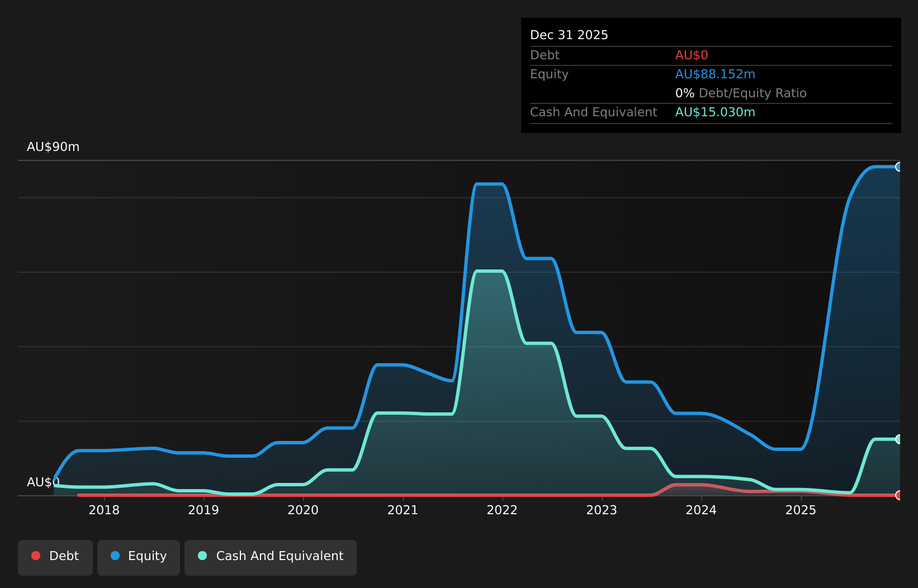This screenshot has height=588, width=918.
Task: Click the 2022 x-axis label
Action: [502, 510]
